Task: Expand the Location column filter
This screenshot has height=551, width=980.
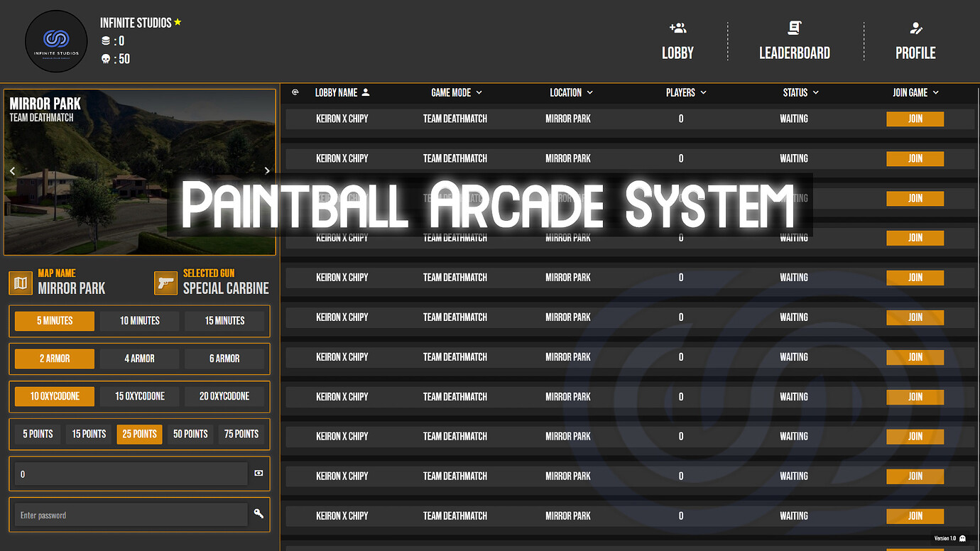Action: [592, 92]
